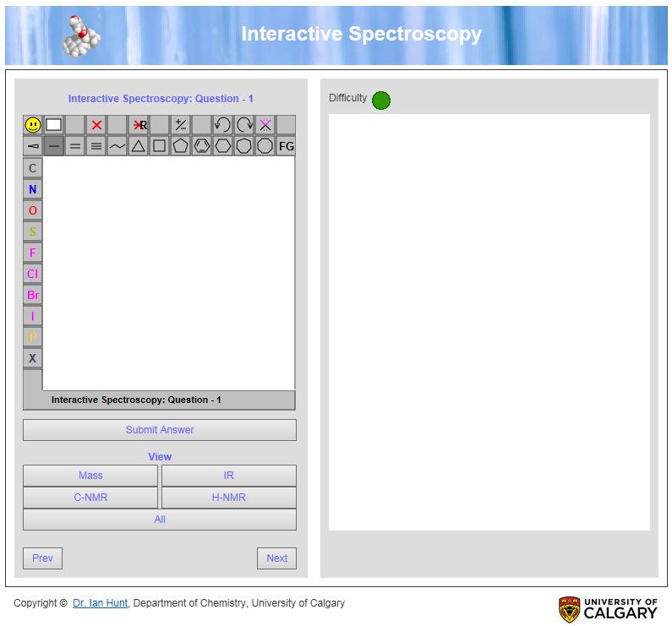Pick the benzene ring tool
672x626 pixels.
coord(201,146)
